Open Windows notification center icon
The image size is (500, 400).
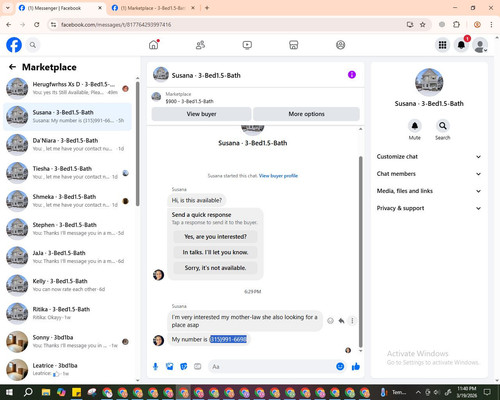[x=487, y=392]
